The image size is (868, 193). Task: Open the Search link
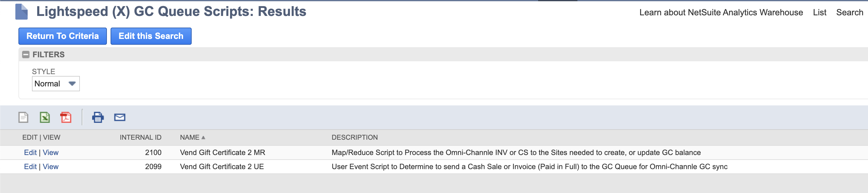pos(850,13)
